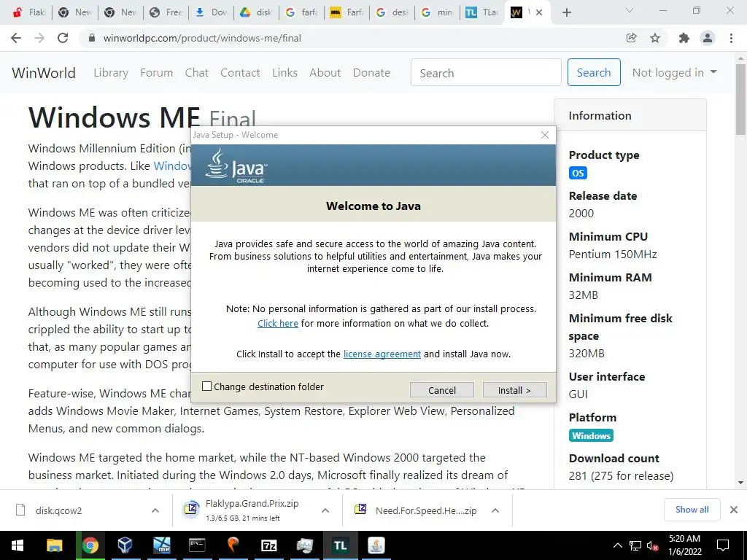Open a new tab with plus button
The image size is (747, 560).
coord(566,12)
